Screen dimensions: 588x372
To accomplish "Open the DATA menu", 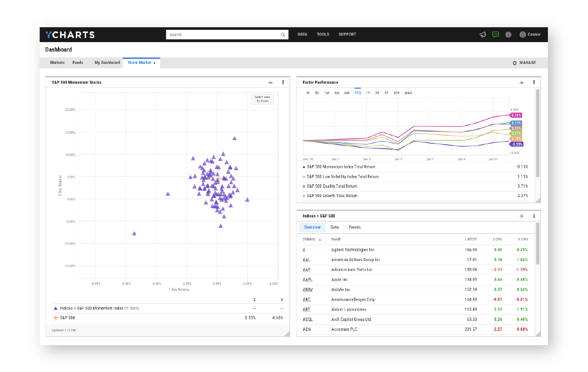I will coord(302,34).
